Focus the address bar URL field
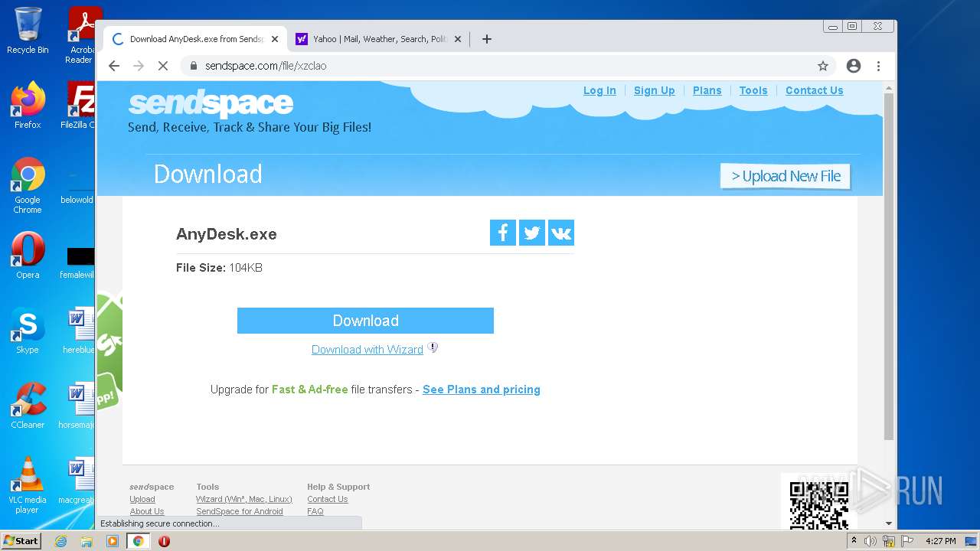This screenshot has width=980, height=551. pyautogui.click(x=505, y=66)
